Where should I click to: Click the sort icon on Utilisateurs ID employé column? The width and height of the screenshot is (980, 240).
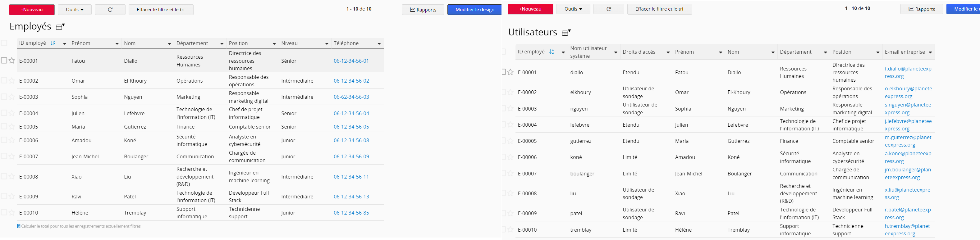click(552, 52)
